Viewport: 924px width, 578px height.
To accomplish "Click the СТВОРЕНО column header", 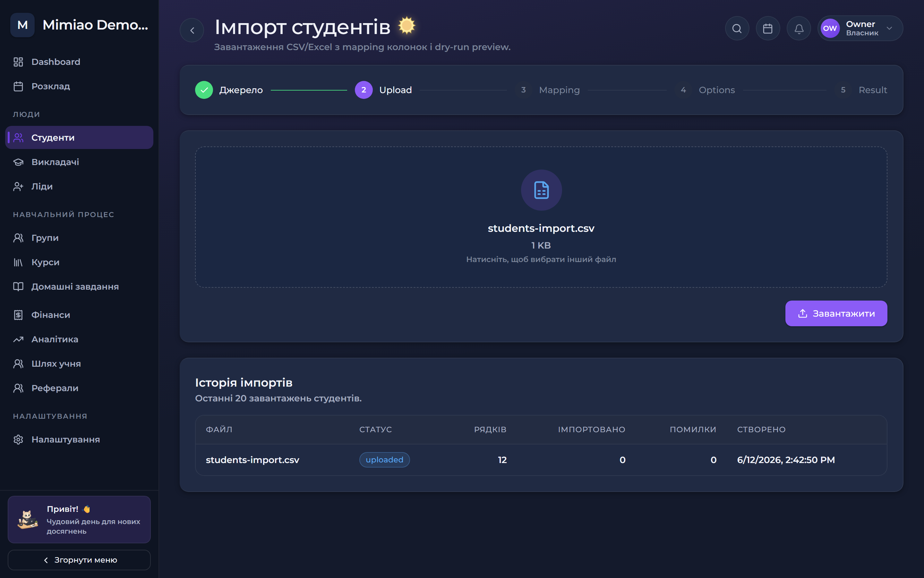I will (761, 430).
